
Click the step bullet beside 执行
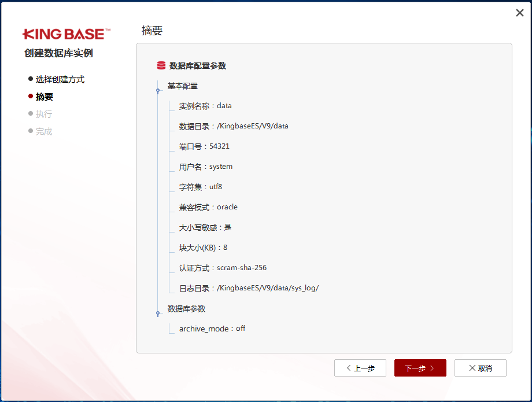tap(29, 113)
